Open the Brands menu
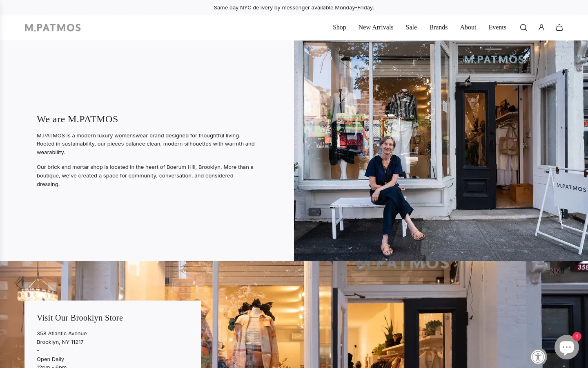Viewport: 588px width, 368px height. click(438, 27)
